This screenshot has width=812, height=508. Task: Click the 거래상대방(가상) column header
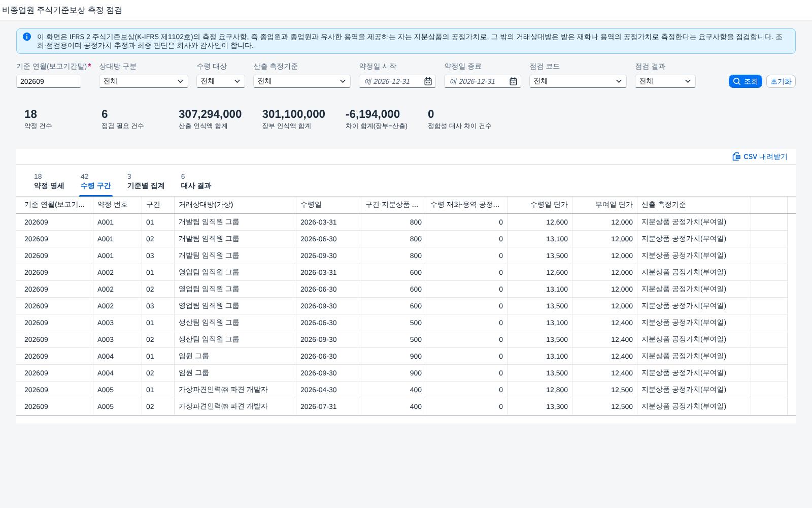[235, 205]
